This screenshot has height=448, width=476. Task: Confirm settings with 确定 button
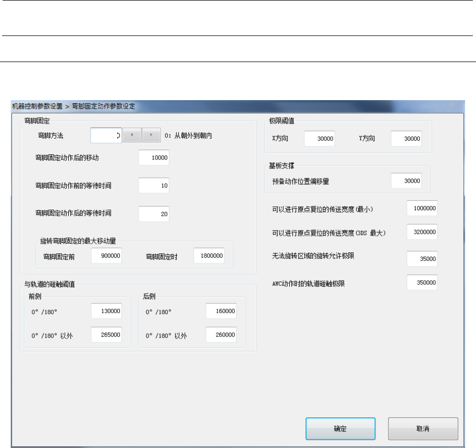[x=340, y=429]
